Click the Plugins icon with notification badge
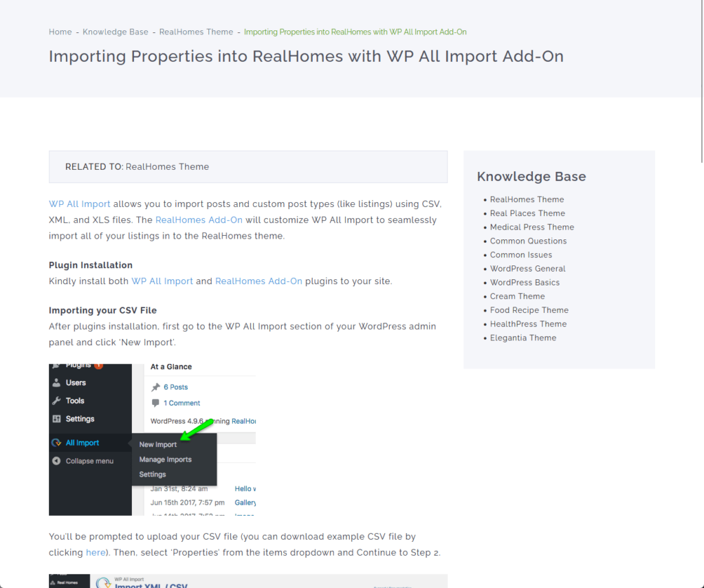The width and height of the screenshot is (704, 588). [57, 365]
